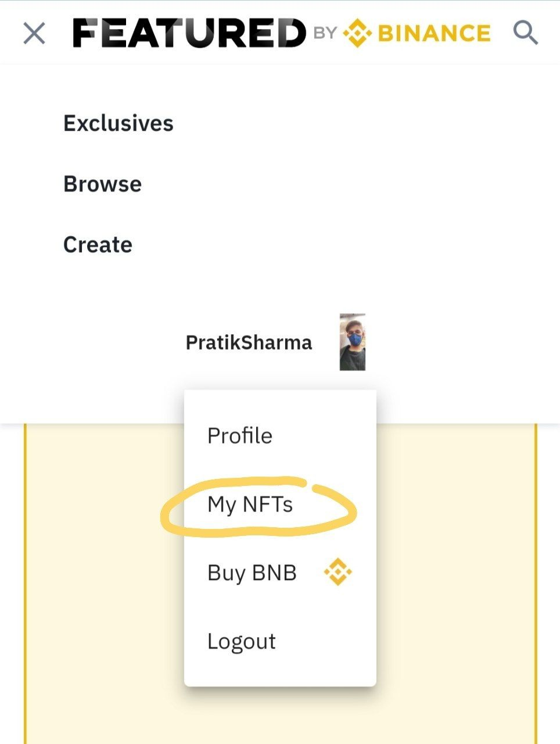560x744 pixels.
Task: Log out using the Logout entry
Action: [242, 642]
